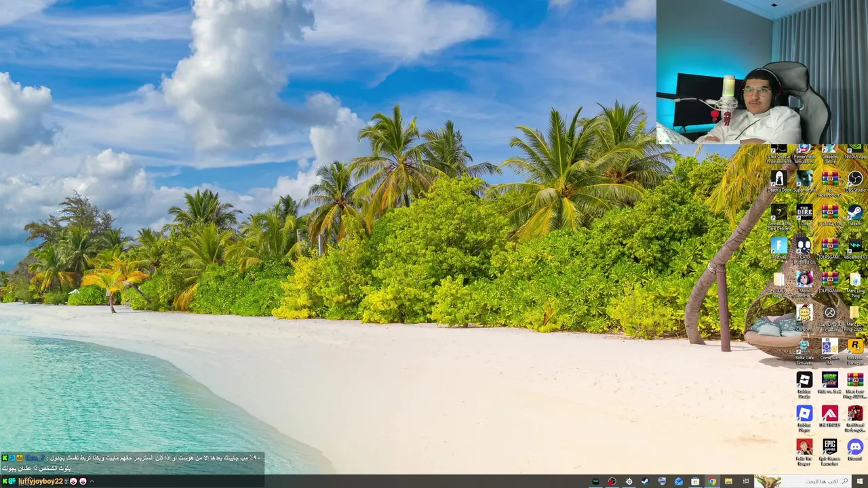This screenshot has width=868, height=488.
Task: Click the Windows Start button
Action: click(x=860, y=481)
